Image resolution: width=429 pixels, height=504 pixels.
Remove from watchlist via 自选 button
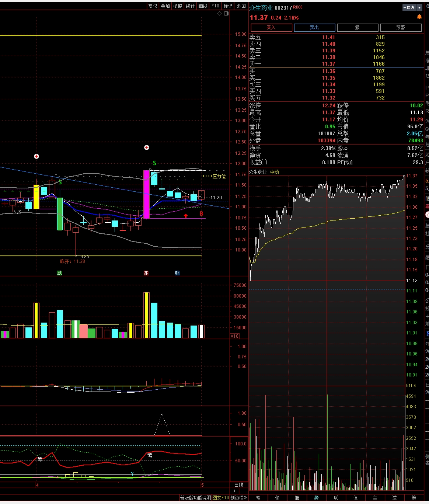click(x=409, y=7)
